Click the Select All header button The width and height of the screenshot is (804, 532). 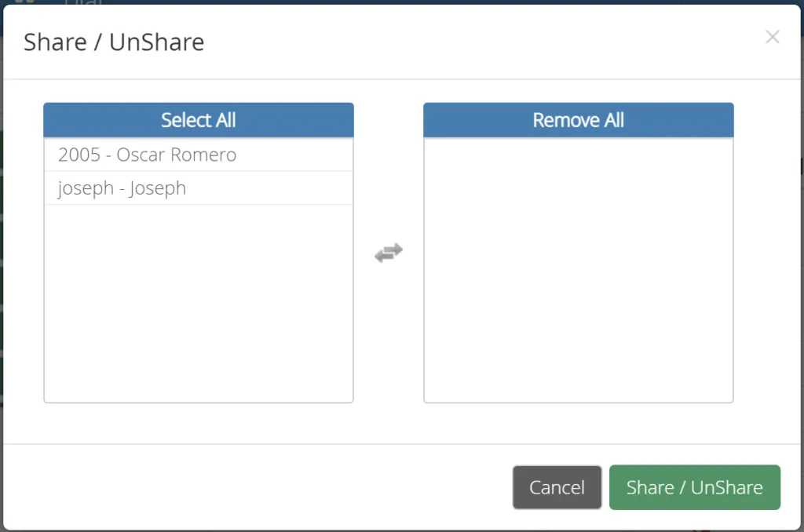tap(199, 120)
